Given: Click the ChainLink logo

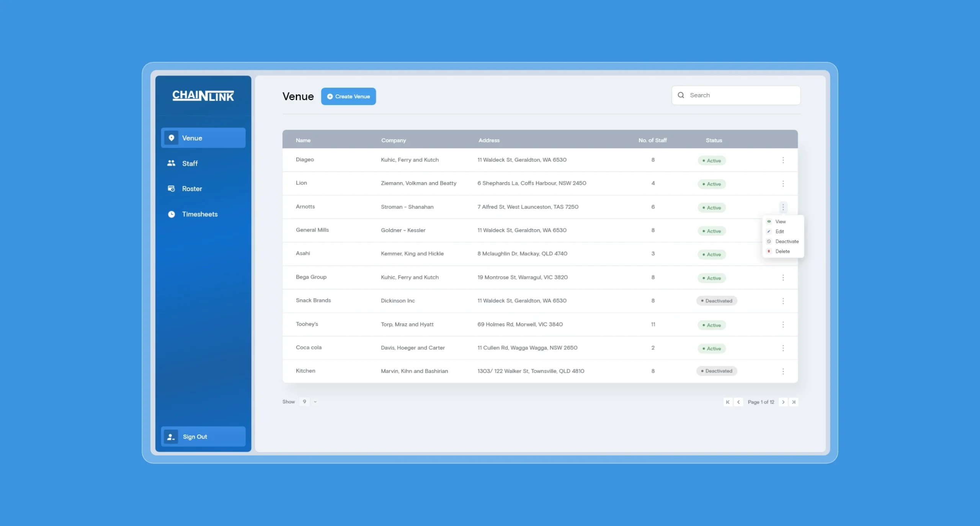Looking at the screenshot, I should point(203,96).
